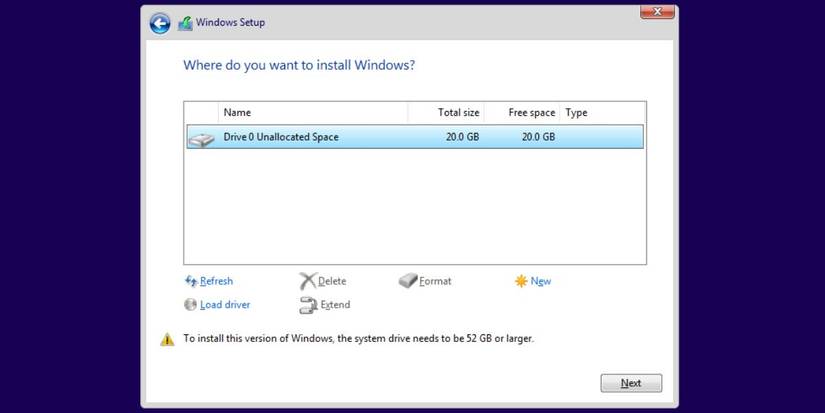Click the Load driver disc icon
Screen dimensions: 825x413
coord(191,305)
